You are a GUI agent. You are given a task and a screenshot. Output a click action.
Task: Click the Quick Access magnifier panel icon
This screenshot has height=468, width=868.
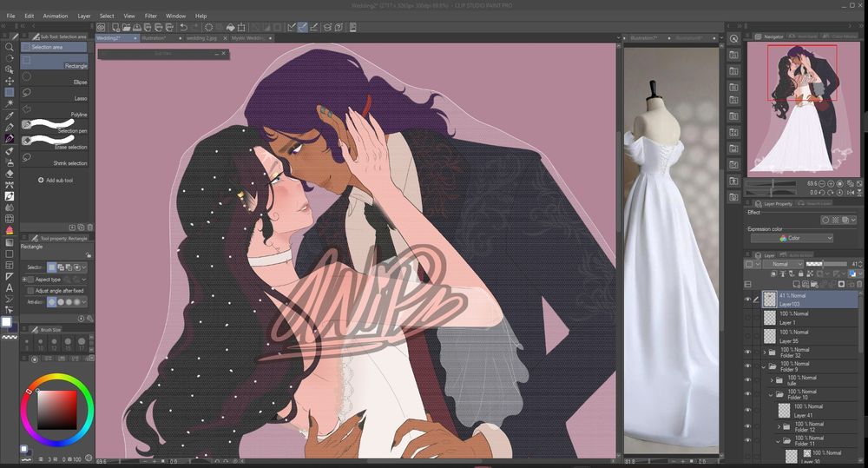coord(734,39)
